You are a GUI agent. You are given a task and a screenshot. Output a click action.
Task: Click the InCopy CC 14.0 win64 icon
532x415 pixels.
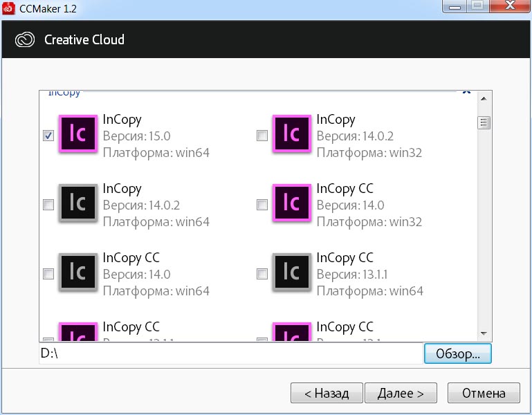coord(78,272)
